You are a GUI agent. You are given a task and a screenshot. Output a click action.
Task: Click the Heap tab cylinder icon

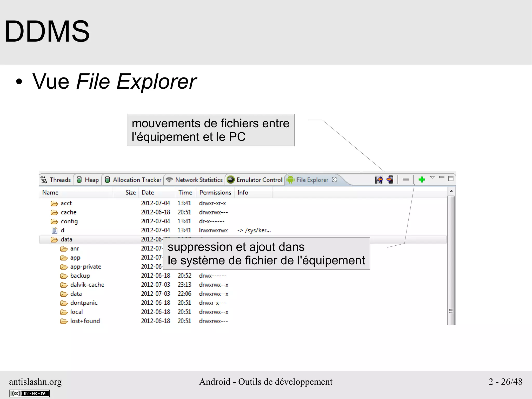point(79,180)
